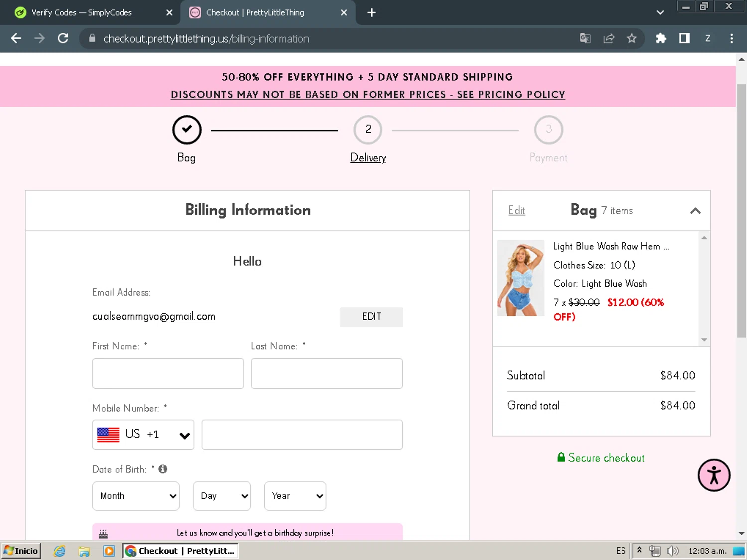Click bag list scroll down arrow
Viewport: 747px width, 560px height.
point(704,340)
